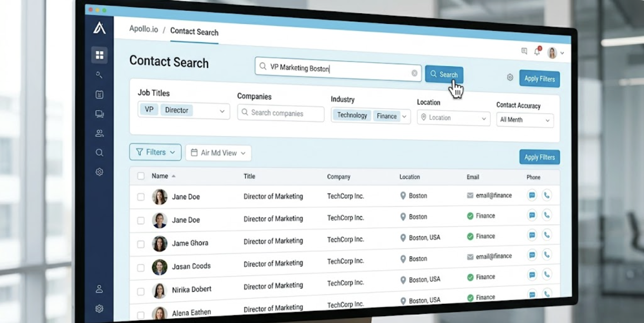Open the conversations icon in sidebar
This screenshot has height=323, width=644.
pos(99,114)
